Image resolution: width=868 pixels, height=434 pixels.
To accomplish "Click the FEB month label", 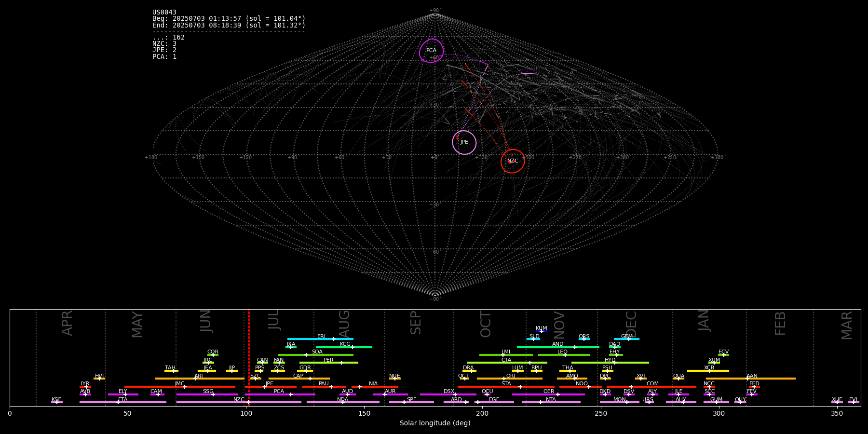I will point(780,324).
